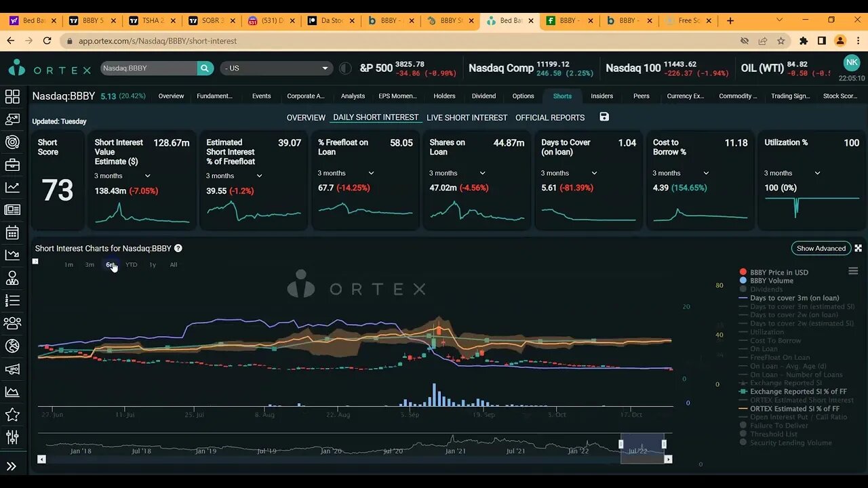Switch to the Insiders tab

click(601, 96)
